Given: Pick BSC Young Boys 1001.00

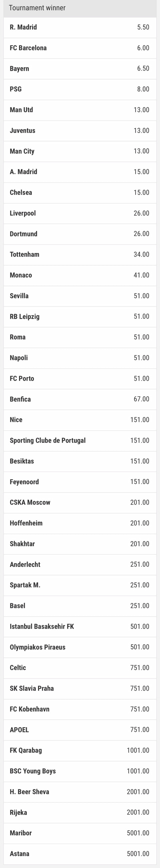Looking at the screenshot, I should pyautogui.click(x=80, y=771).
